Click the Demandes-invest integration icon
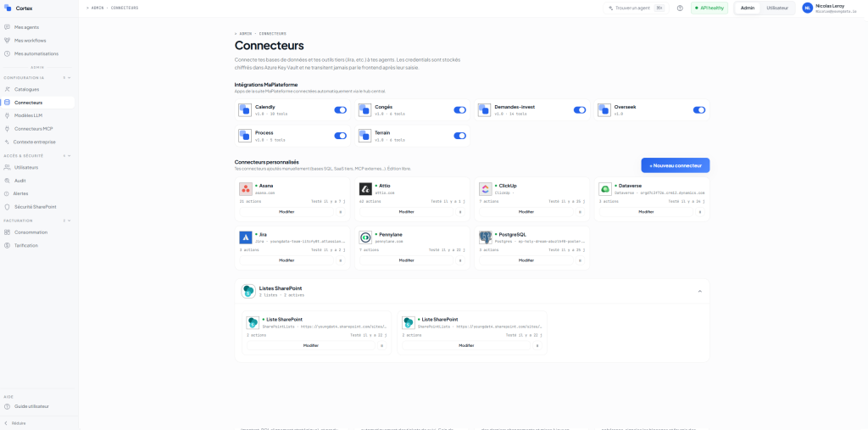 tap(485, 109)
